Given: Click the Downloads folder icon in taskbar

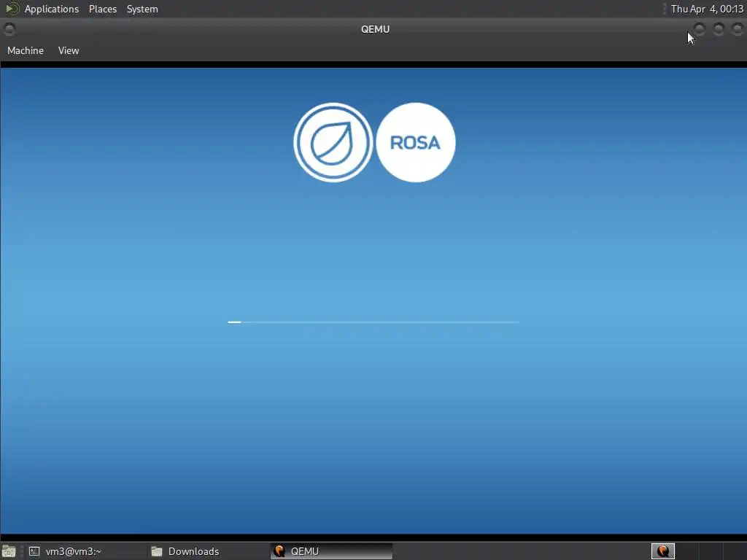Looking at the screenshot, I should (x=157, y=551).
